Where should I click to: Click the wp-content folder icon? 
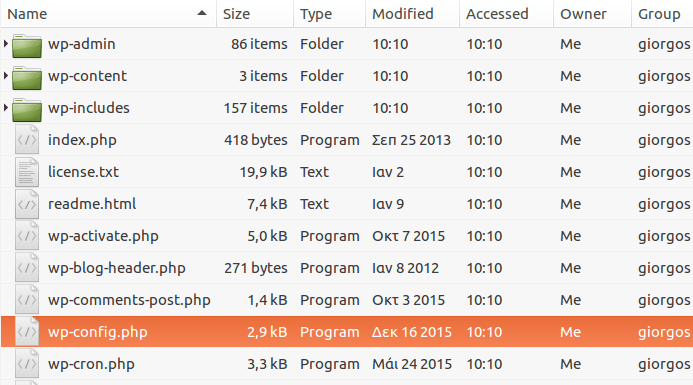point(27,77)
